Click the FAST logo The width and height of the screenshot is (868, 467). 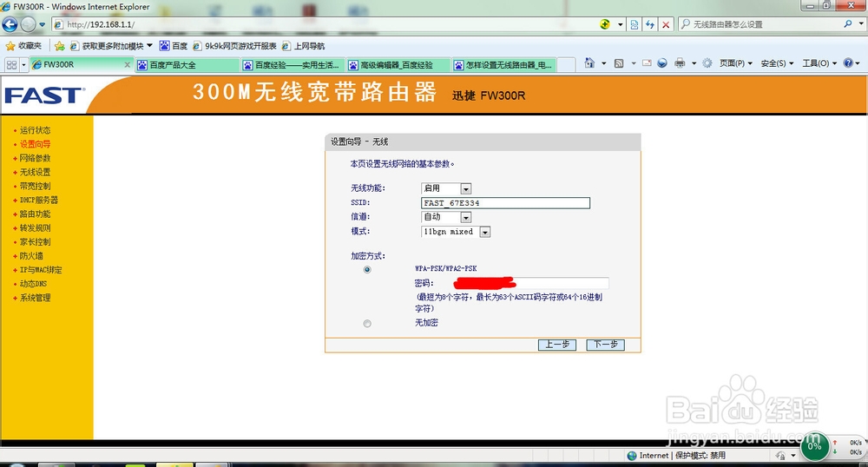(x=45, y=95)
